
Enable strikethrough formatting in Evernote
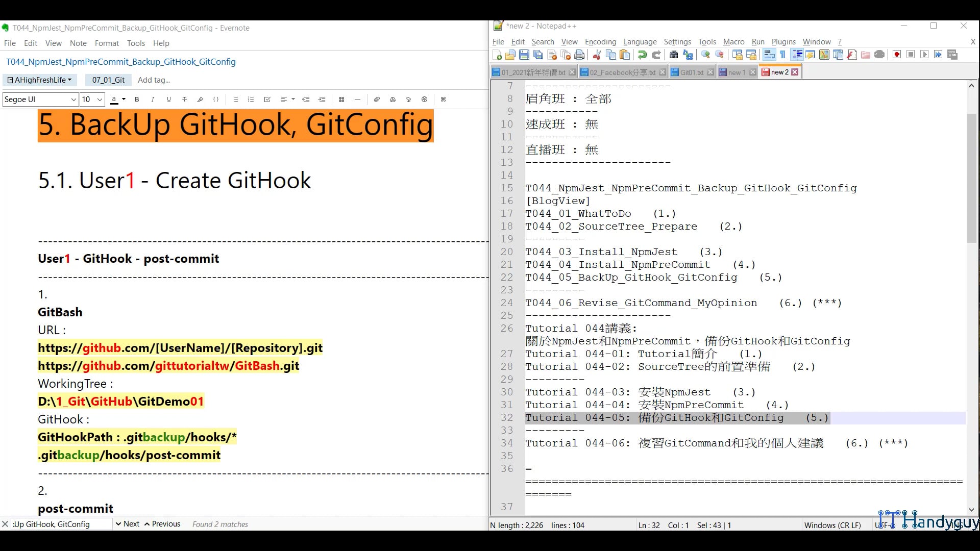[x=184, y=99]
